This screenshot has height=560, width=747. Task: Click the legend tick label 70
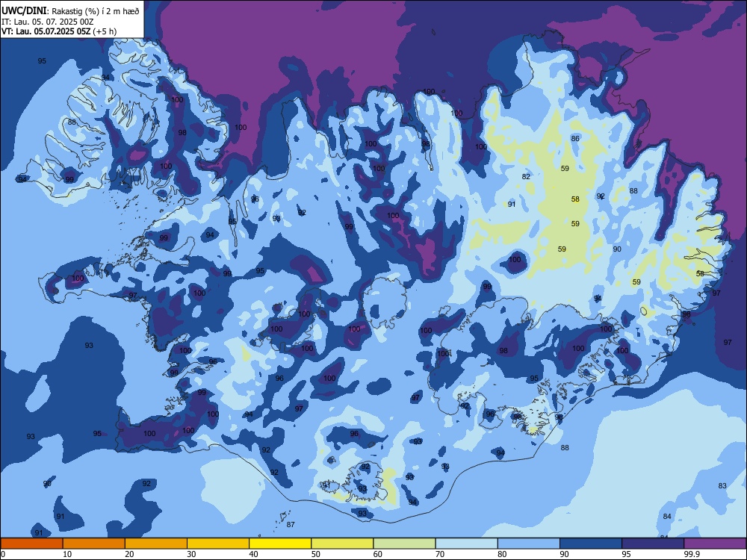pos(440,554)
